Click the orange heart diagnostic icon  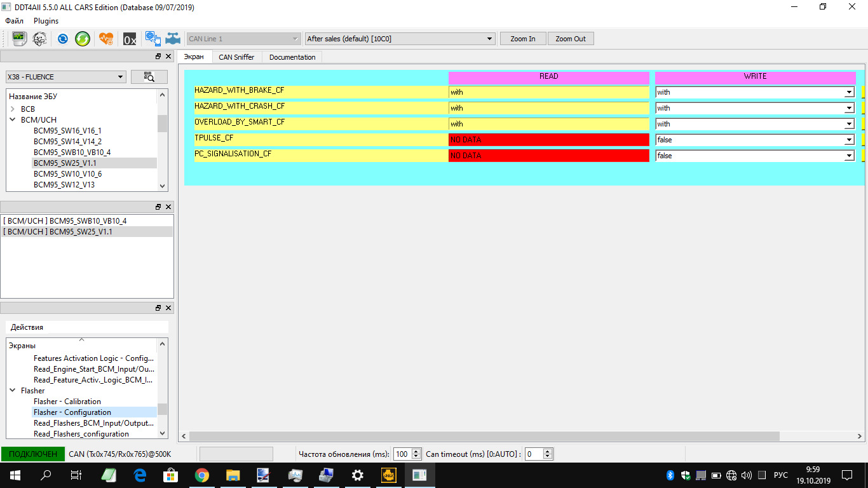pos(106,39)
